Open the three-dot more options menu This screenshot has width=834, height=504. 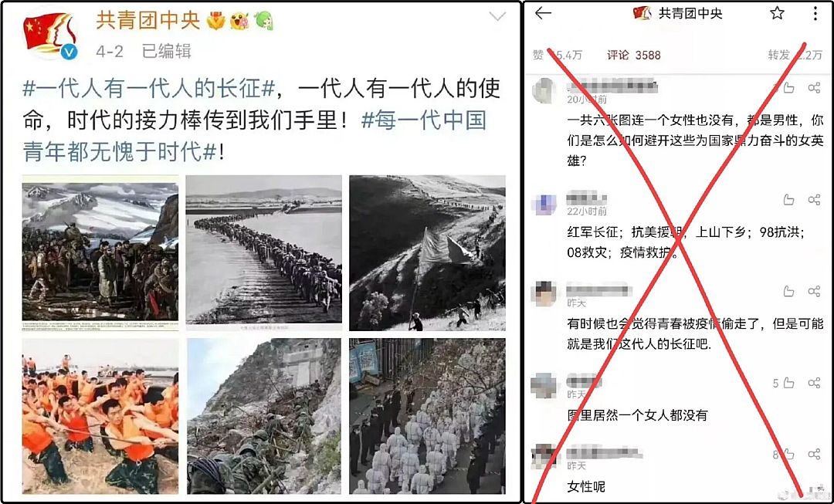815,13
